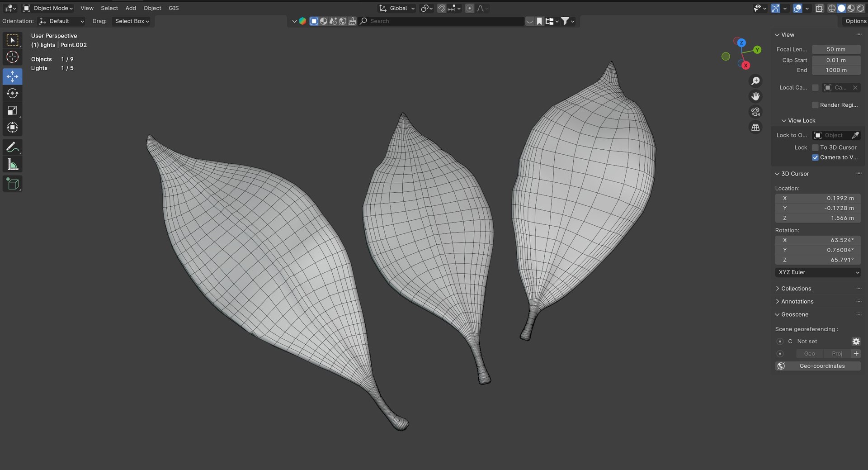
Task: Click the Proj button in Geoscene
Action: [837, 354]
